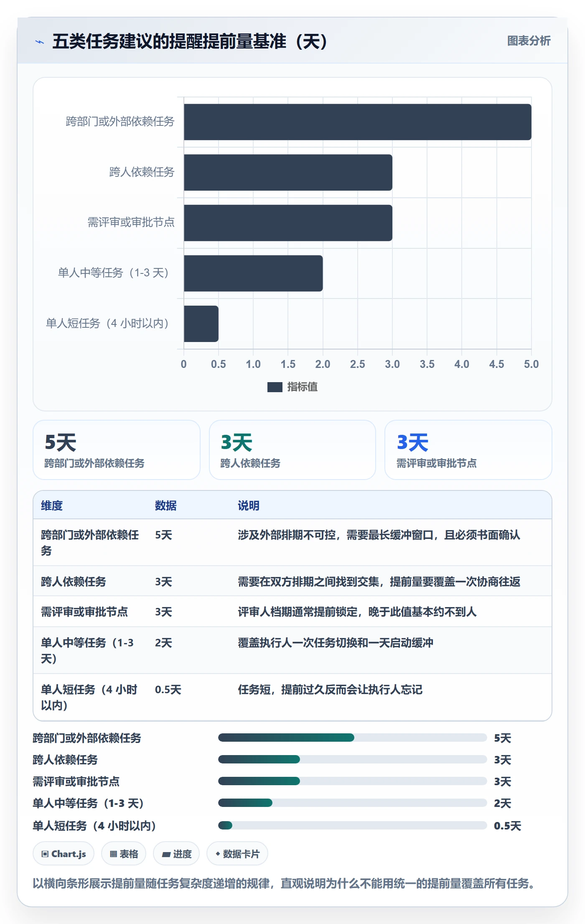Select the Chart.js tag chip

pos(64,854)
